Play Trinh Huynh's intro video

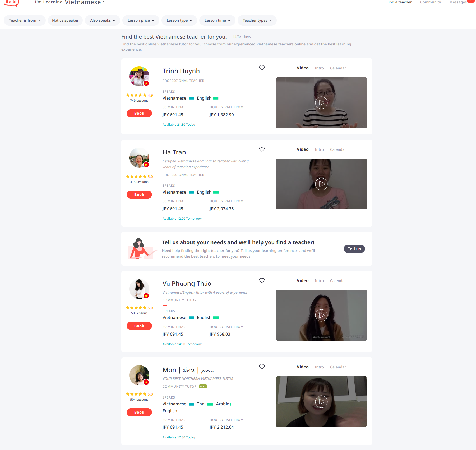[x=321, y=103]
